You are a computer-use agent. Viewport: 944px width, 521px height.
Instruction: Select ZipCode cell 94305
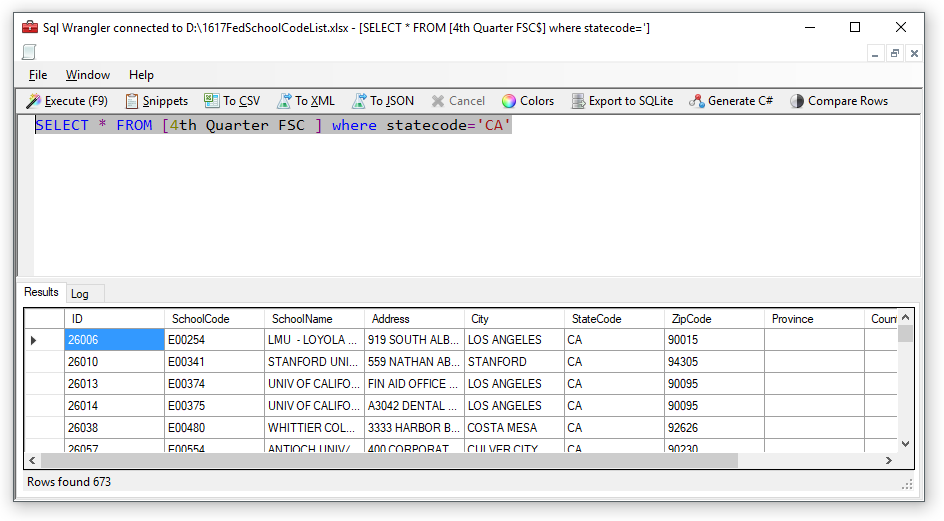pyautogui.click(x=714, y=361)
